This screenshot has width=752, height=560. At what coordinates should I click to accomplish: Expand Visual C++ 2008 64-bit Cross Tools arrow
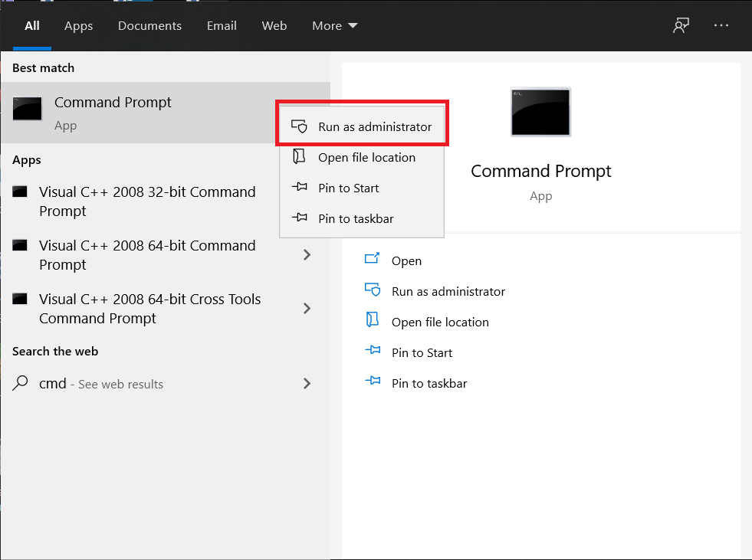pyautogui.click(x=307, y=308)
